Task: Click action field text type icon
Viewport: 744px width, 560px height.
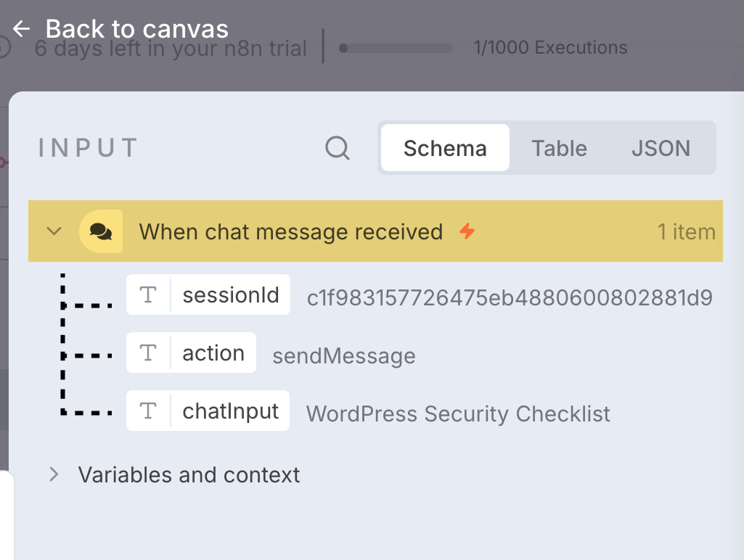Action: pyautogui.click(x=149, y=353)
